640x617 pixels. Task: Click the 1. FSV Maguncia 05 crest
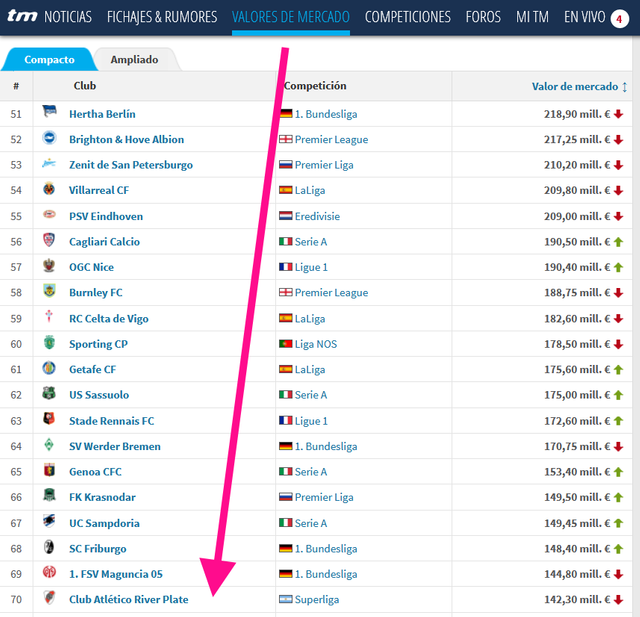[49, 572]
